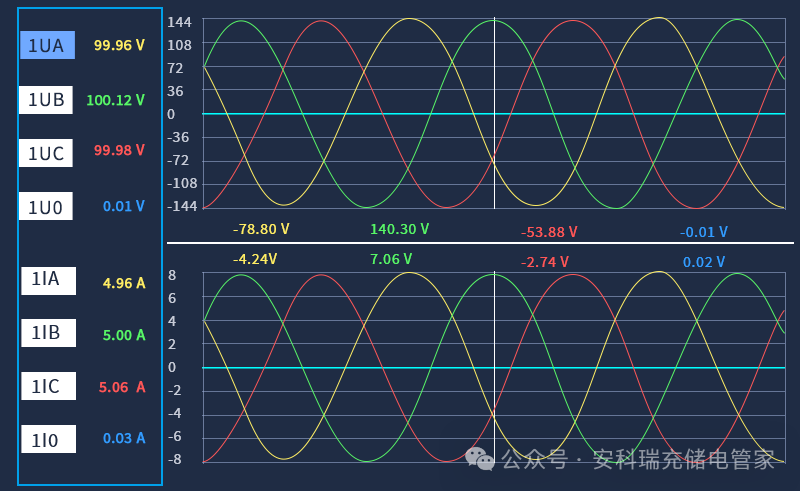Screen dimensions: 800x491
Task: Click the 5.06 A reading for 1IC
Action: pyautogui.click(x=122, y=387)
